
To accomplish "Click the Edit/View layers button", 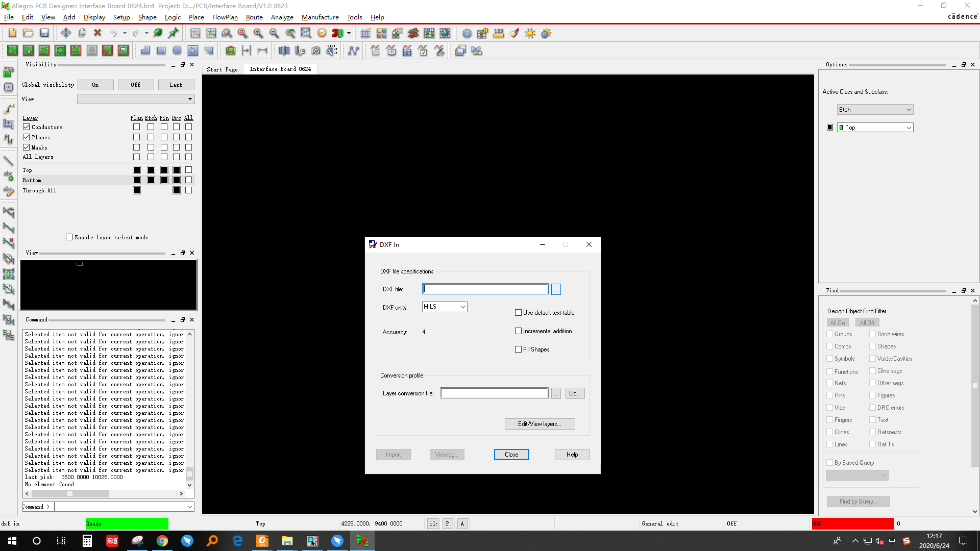I will pos(540,424).
